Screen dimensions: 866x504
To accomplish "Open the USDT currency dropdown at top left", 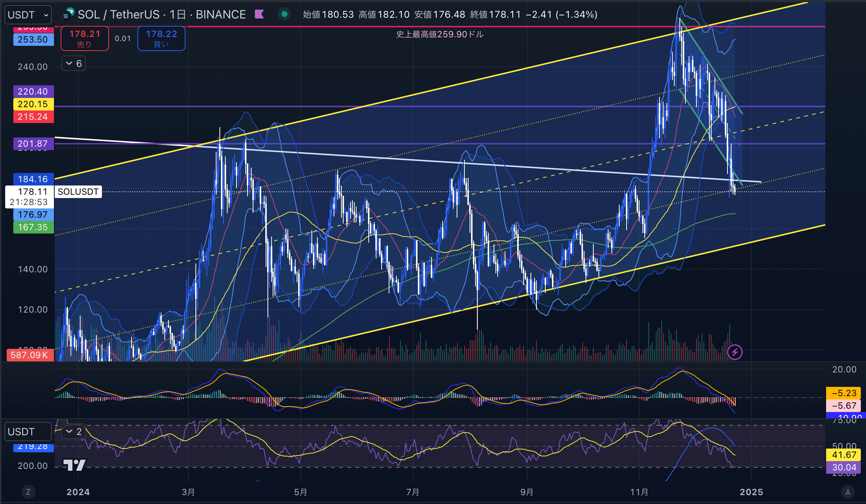I will pos(28,15).
